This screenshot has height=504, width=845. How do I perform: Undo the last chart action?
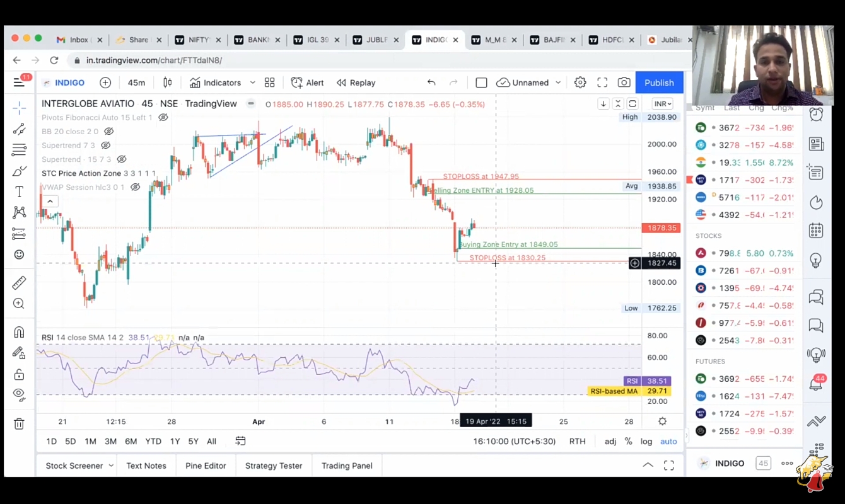[x=431, y=83]
